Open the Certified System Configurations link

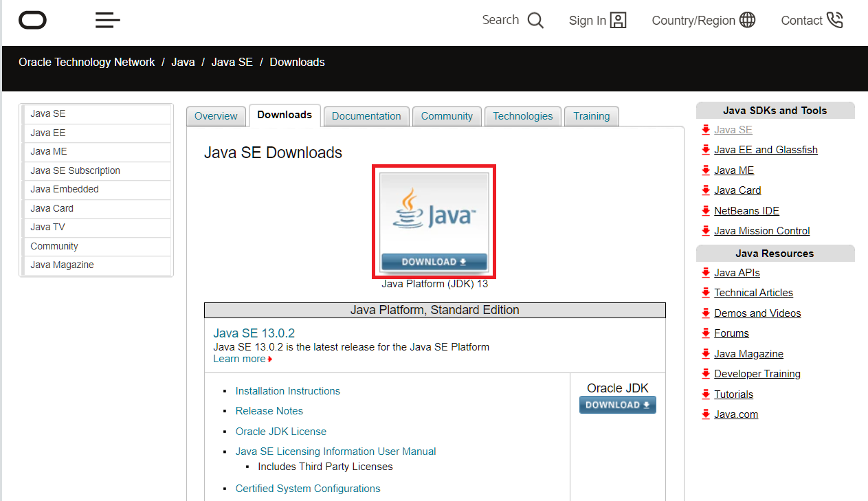[x=308, y=488]
